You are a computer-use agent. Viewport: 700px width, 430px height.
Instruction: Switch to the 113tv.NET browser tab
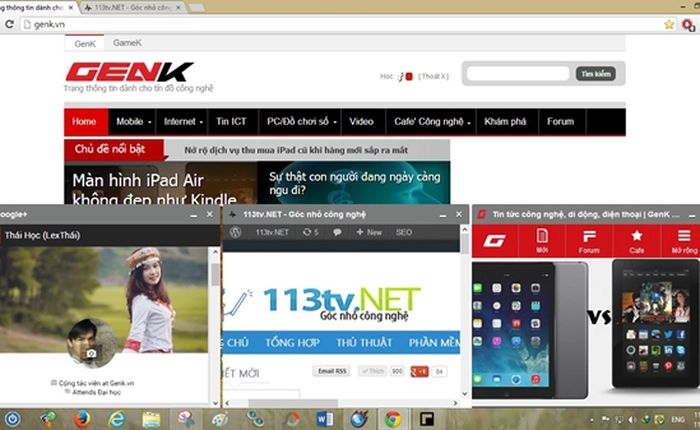(132, 8)
